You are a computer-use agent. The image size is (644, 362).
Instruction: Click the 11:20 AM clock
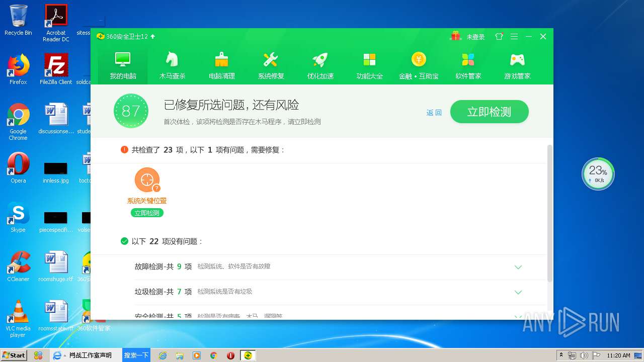618,355
